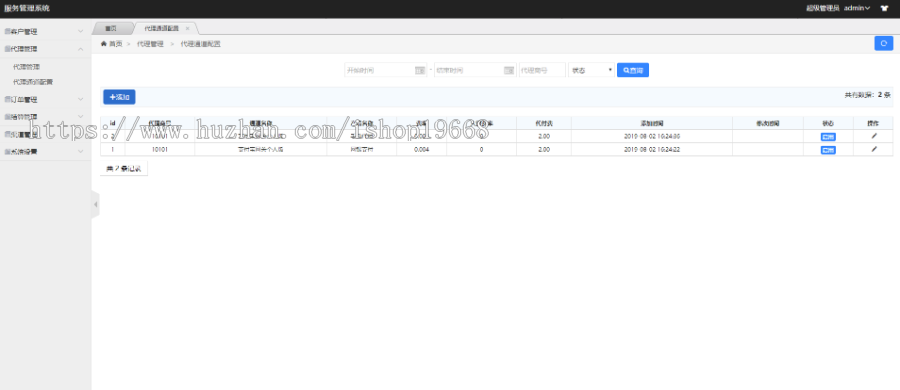900x390 pixels.
Task: Click the 共有数据 2 条 total label
Action: click(867, 95)
